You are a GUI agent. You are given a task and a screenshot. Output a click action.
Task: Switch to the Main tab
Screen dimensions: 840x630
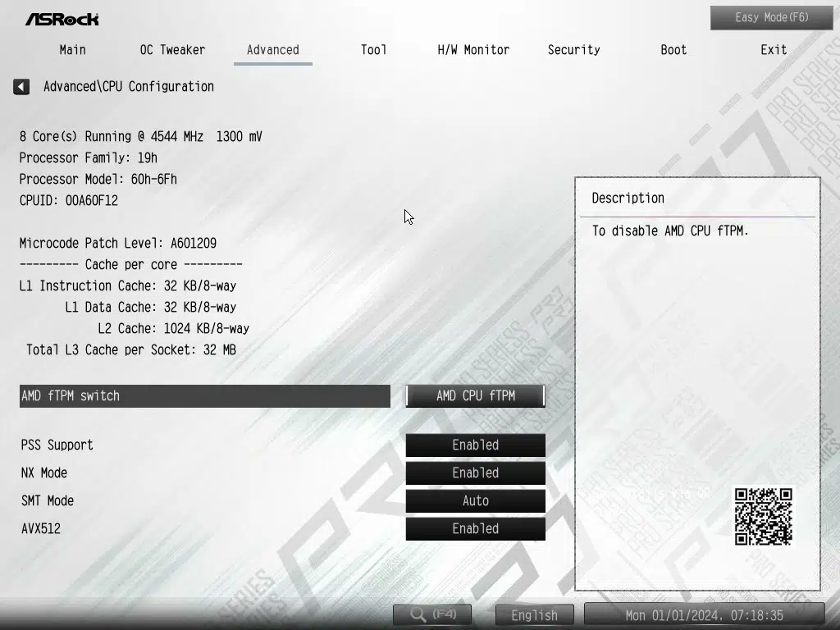point(72,49)
